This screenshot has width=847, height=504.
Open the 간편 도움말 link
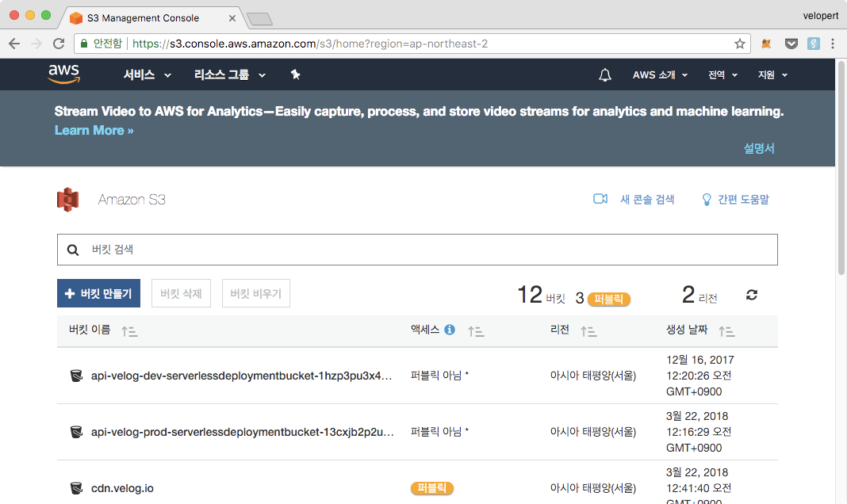(743, 200)
